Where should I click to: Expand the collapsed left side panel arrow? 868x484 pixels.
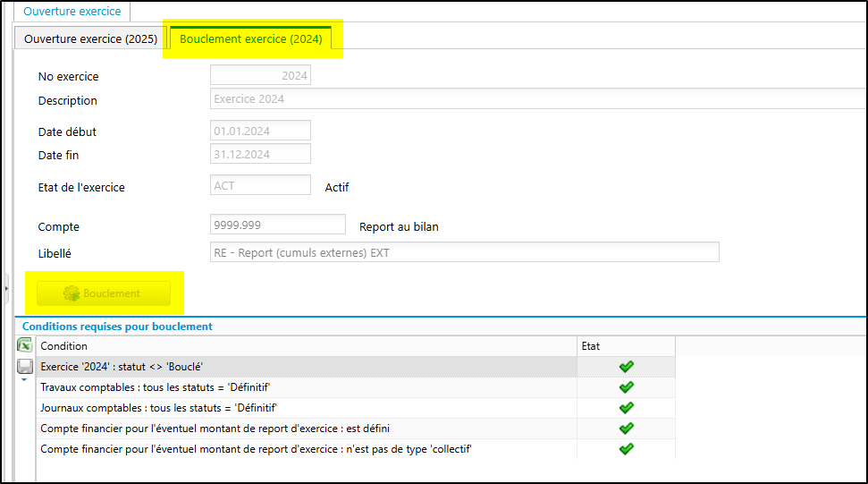click(6, 288)
